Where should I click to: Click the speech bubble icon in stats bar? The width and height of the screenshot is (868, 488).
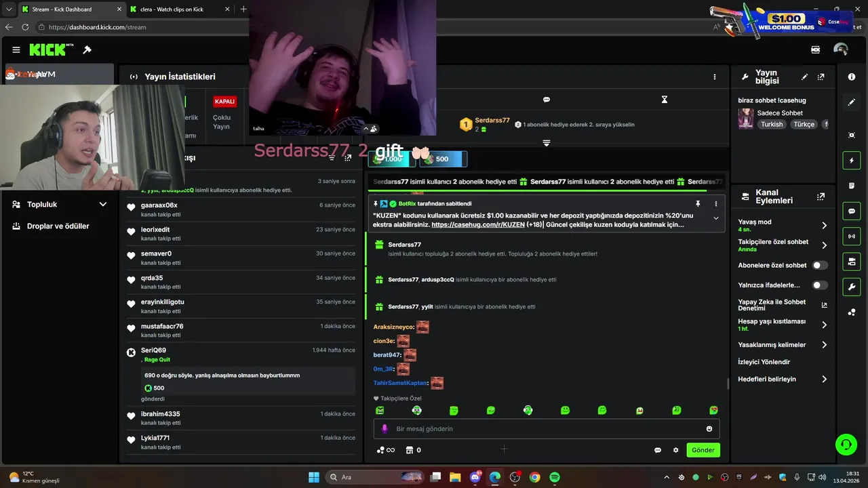(x=547, y=100)
